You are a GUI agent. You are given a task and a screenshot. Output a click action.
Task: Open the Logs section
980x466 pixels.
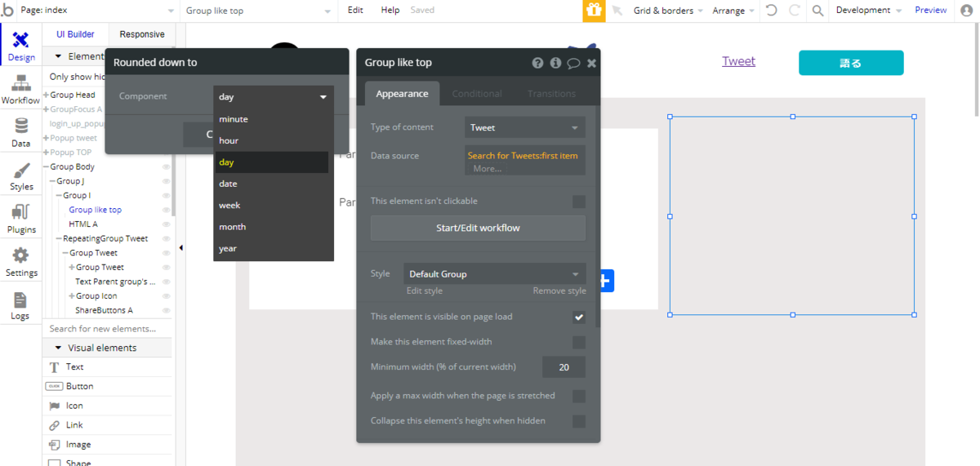[x=21, y=306]
